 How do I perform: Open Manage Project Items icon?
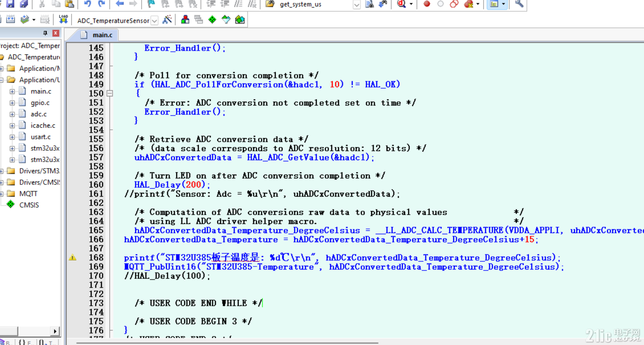click(x=185, y=20)
